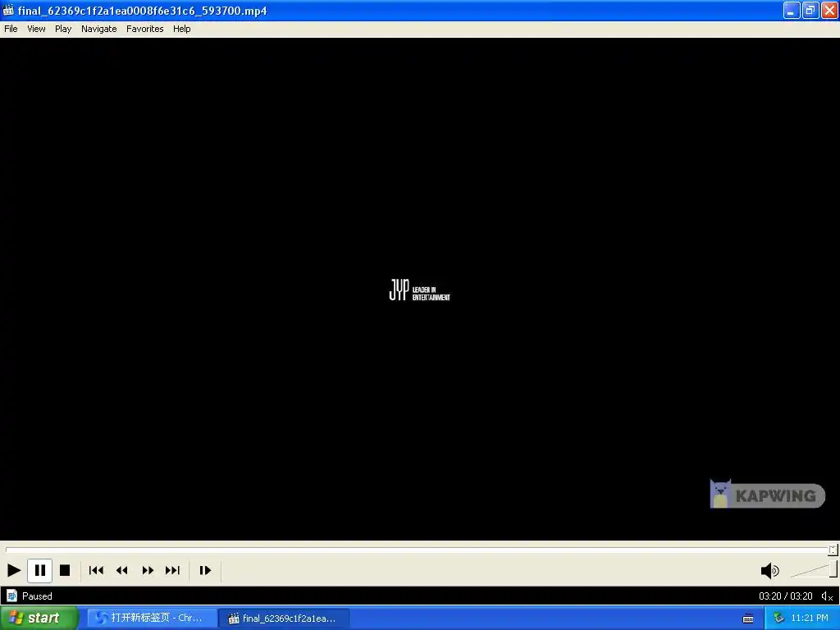Screen dimensions: 840x630
Task: Open the File menu
Action: 11,29
